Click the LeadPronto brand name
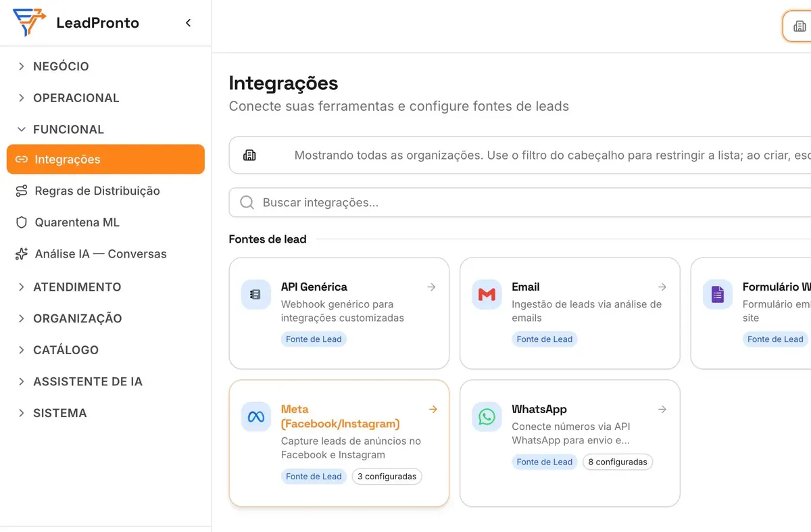 point(98,23)
